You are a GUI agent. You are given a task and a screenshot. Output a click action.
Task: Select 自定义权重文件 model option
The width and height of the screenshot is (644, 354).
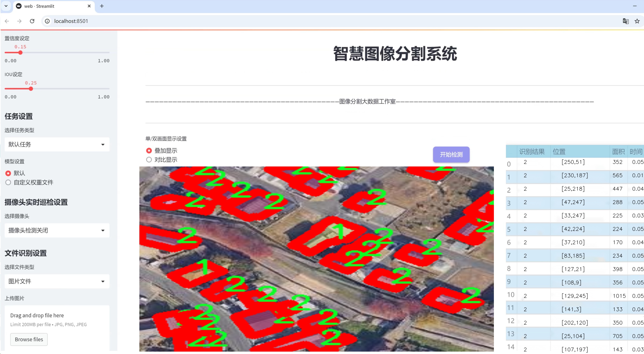click(x=8, y=182)
